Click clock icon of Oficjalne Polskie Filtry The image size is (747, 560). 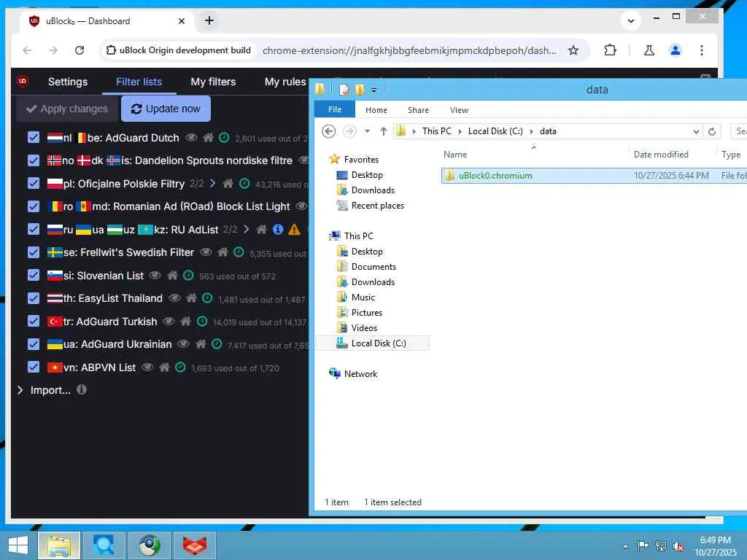[x=244, y=183]
